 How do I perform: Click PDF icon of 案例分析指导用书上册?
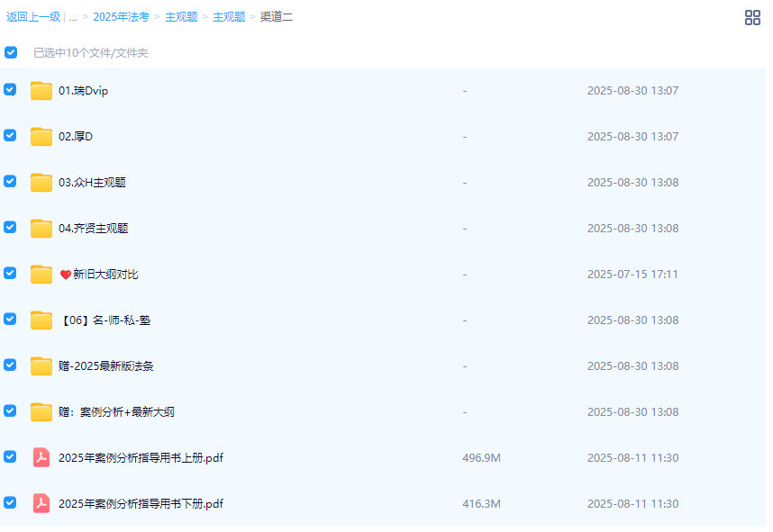click(x=41, y=457)
